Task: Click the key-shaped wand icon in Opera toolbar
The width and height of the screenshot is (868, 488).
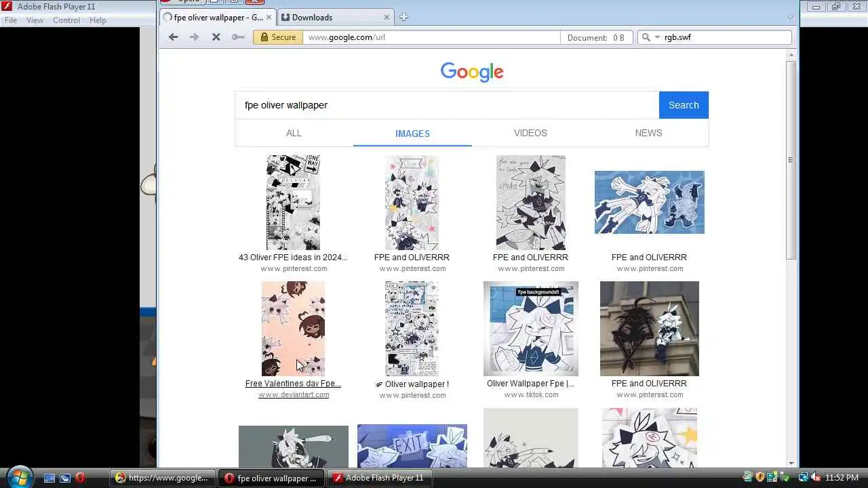Action: [237, 37]
